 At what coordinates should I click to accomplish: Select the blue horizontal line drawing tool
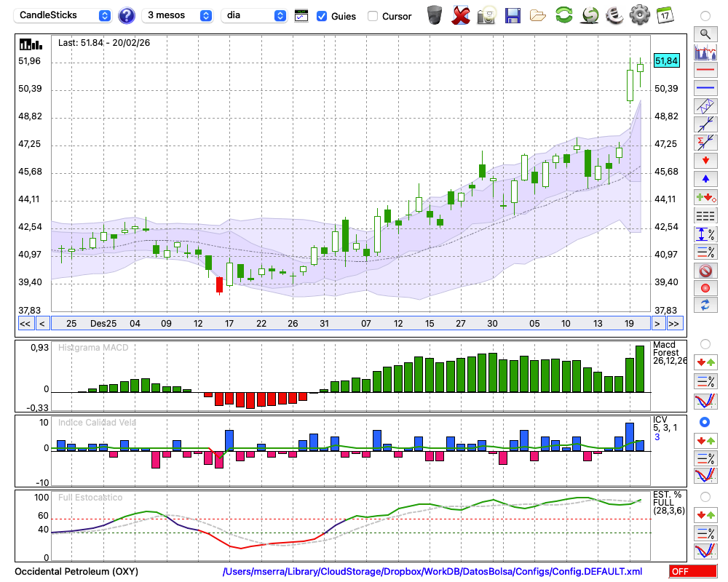pos(705,88)
